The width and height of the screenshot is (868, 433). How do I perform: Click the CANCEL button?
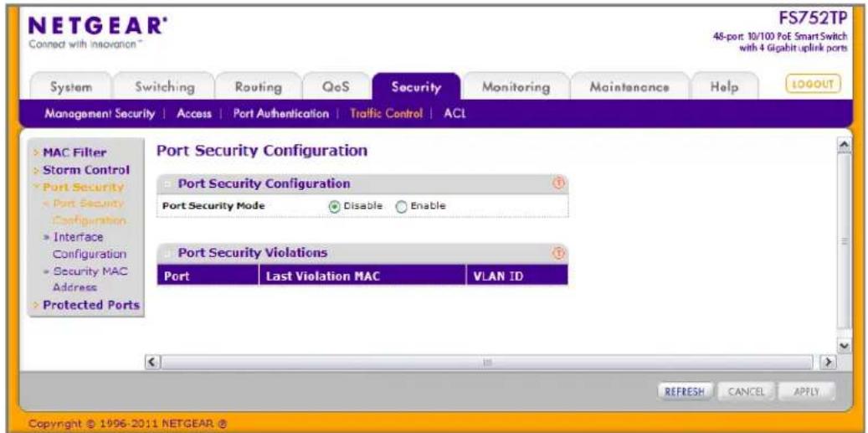tap(746, 391)
